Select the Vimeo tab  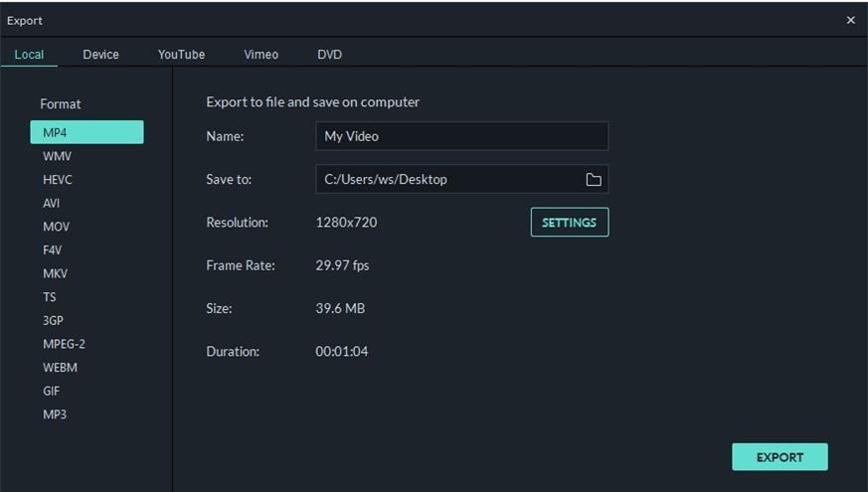[x=261, y=55]
